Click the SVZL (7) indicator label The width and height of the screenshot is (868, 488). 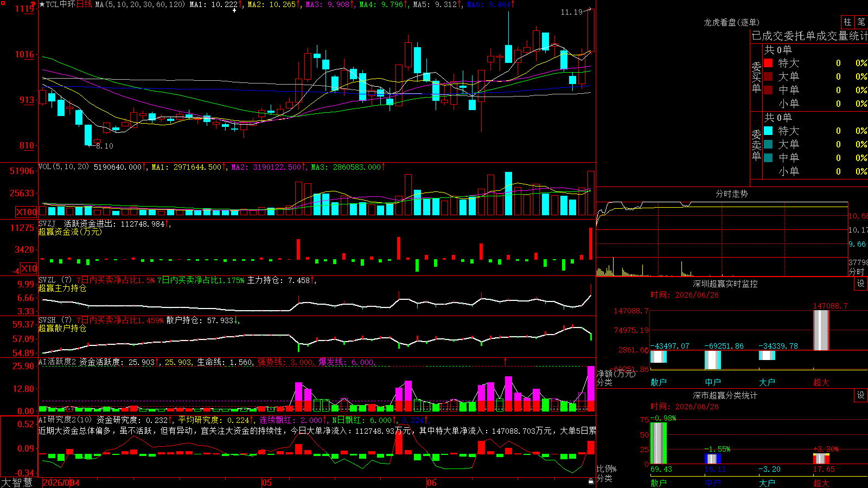pos(55,280)
